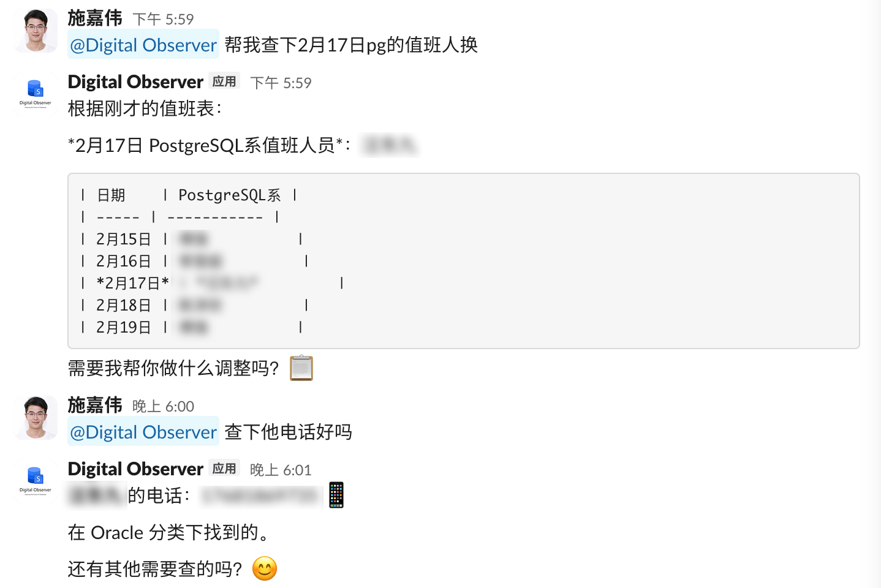Open the @Digital Observer mention in 查下他电话好吗
The height and width of the screenshot is (588, 881).
pos(143,432)
